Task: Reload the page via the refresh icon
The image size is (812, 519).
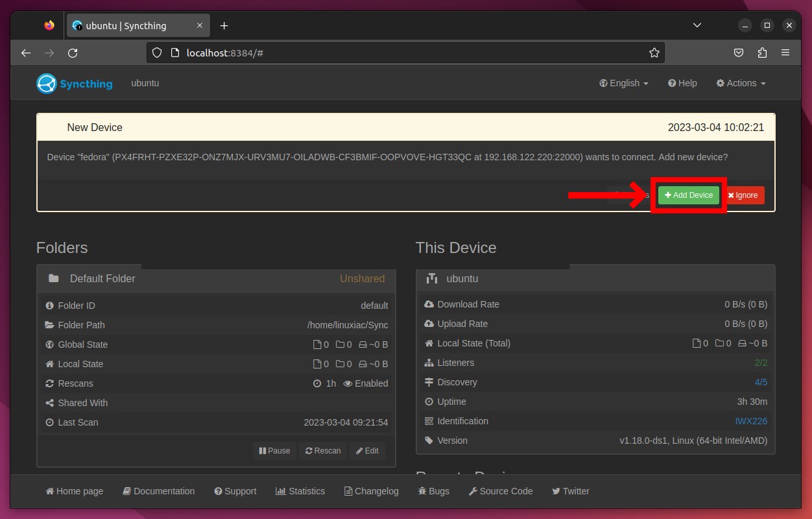Action: tap(73, 53)
